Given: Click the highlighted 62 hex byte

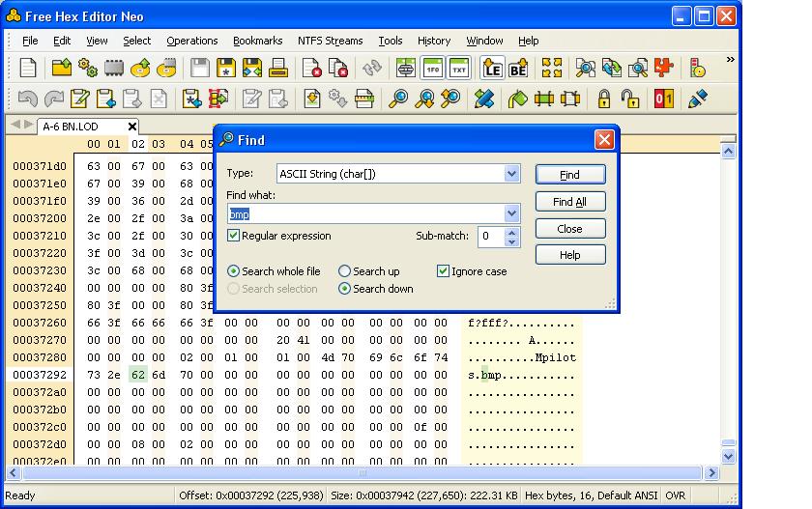Looking at the screenshot, I should click(x=138, y=375).
